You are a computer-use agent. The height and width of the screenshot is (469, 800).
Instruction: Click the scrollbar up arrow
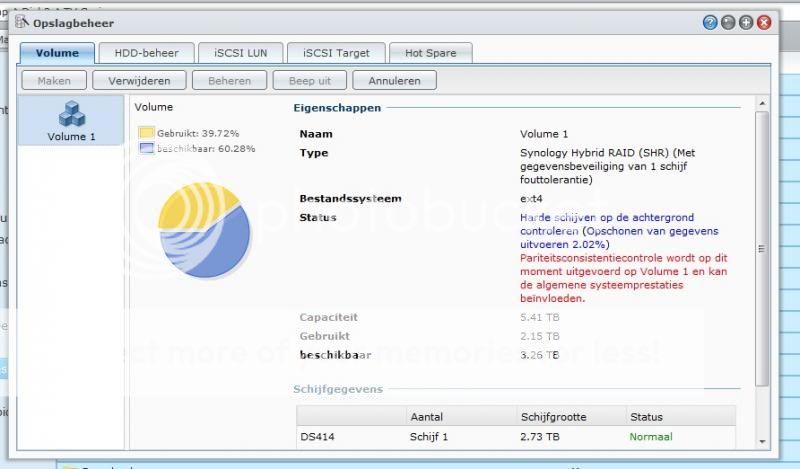762,104
